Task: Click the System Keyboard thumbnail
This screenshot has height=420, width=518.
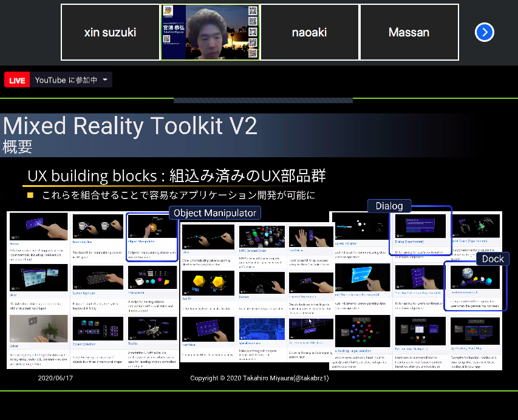Action: [98, 278]
